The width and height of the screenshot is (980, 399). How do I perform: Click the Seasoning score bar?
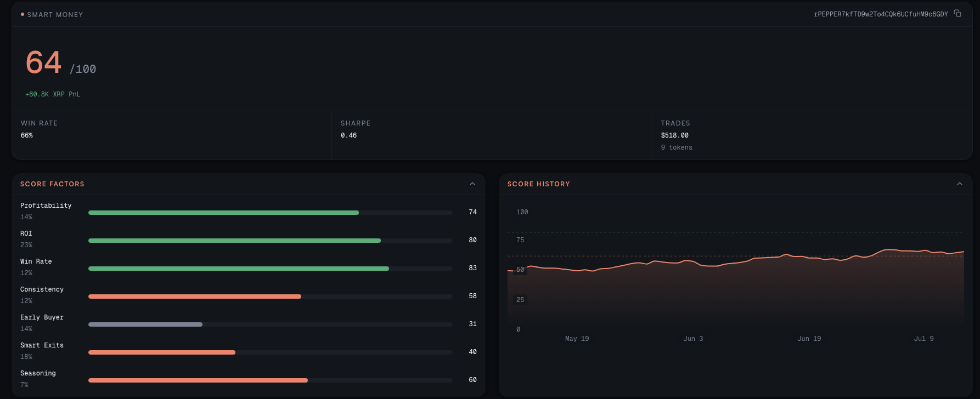271,380
